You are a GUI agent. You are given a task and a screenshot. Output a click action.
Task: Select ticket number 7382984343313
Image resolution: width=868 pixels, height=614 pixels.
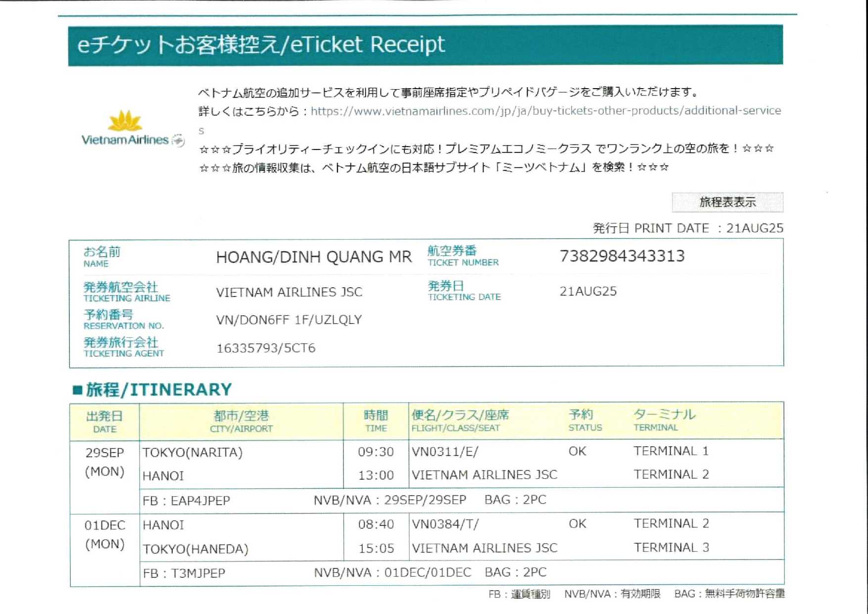[x=622, y=256]
